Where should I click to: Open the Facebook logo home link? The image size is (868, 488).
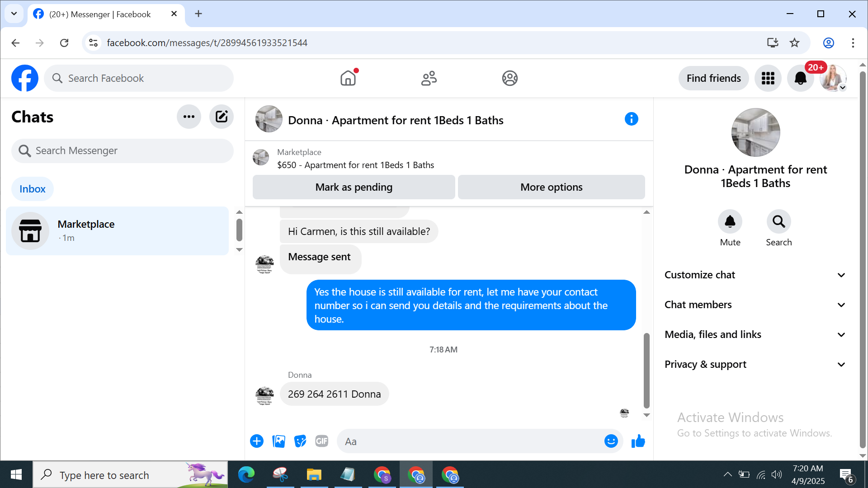[x=25, y=78]
